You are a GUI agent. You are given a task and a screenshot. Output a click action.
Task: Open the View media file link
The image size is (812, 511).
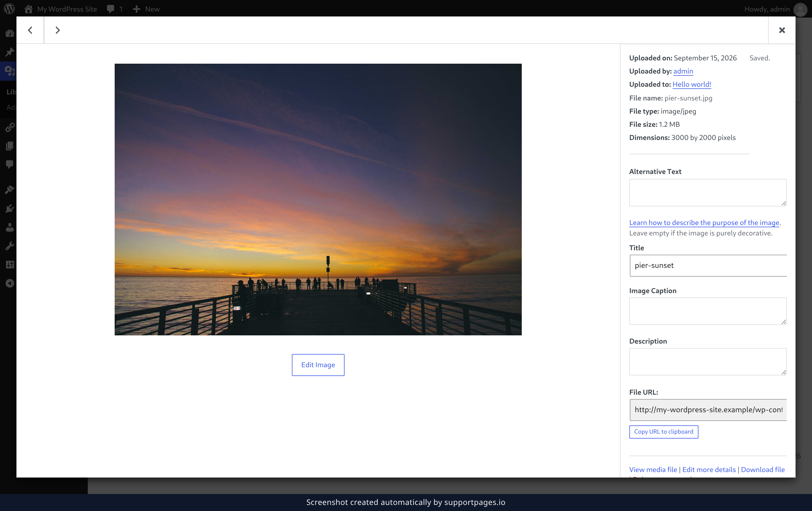(x=653, y=470)
